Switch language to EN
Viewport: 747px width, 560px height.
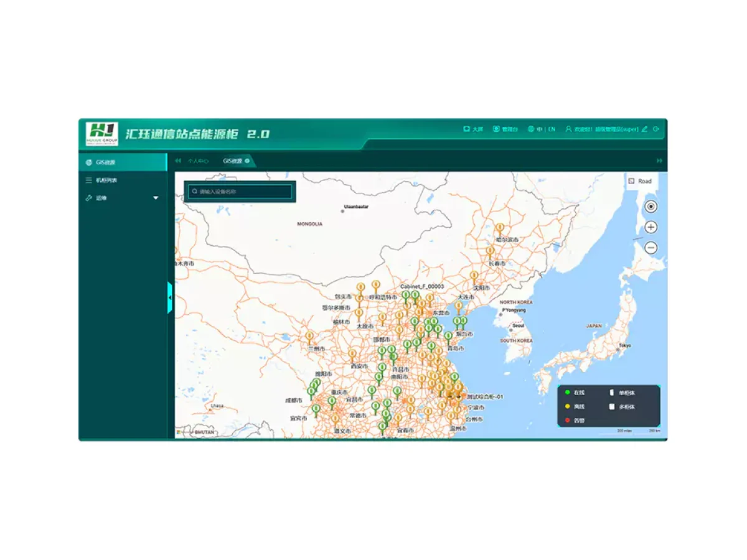tap(552, 129)
